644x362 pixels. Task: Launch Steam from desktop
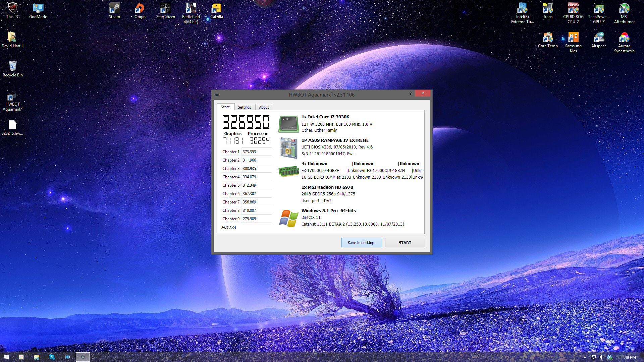point(114,11)
